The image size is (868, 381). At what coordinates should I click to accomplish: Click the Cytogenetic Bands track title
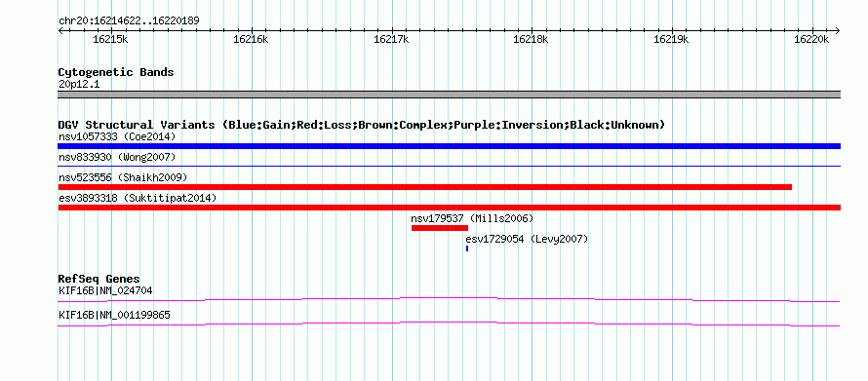[116, 72]
